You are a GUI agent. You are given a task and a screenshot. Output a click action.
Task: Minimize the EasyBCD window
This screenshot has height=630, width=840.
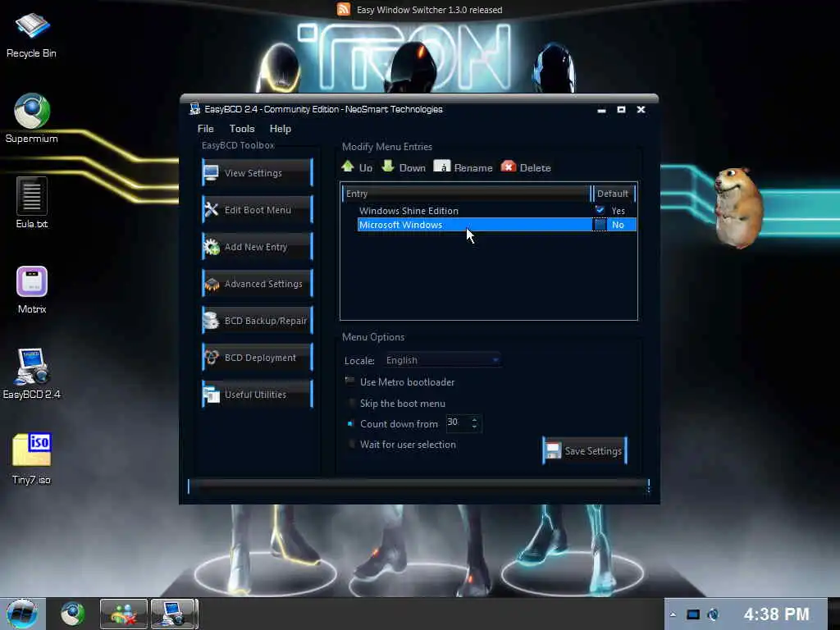(601, 110)
